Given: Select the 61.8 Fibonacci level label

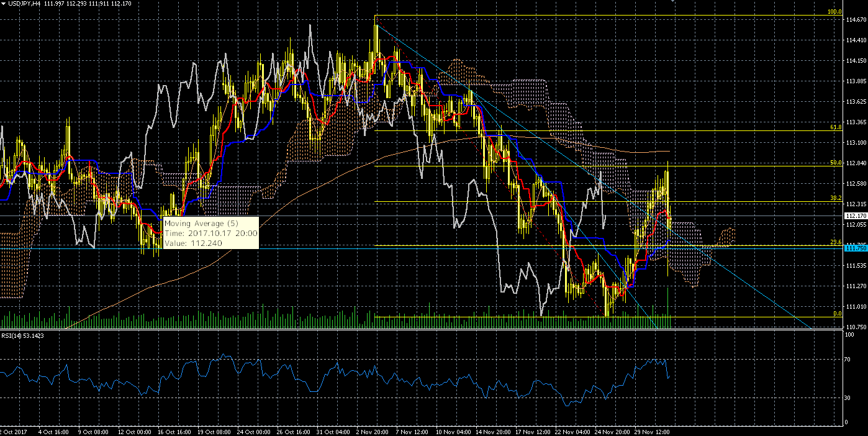Looking at the screenshot, I should 835,127.
